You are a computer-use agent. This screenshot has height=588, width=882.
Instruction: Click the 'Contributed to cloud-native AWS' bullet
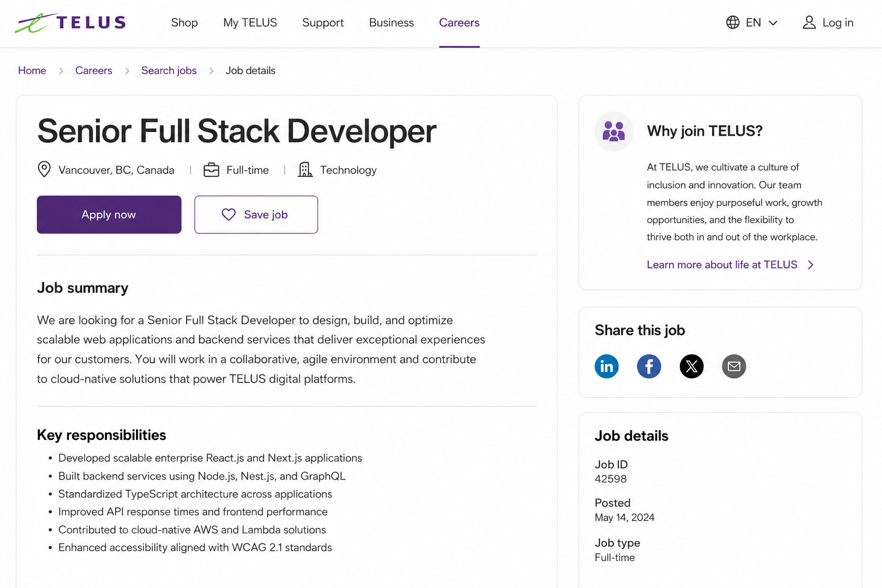[192, 529]
